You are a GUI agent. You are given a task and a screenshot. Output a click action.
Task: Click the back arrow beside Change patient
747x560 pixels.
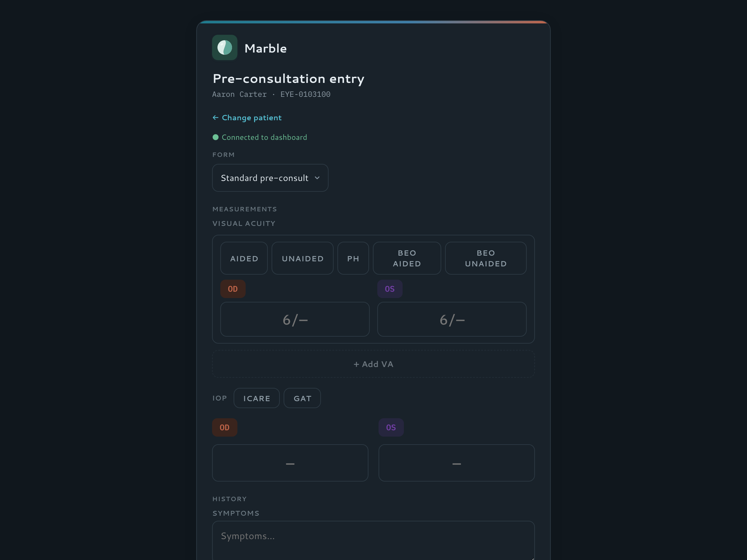[216, 117]
